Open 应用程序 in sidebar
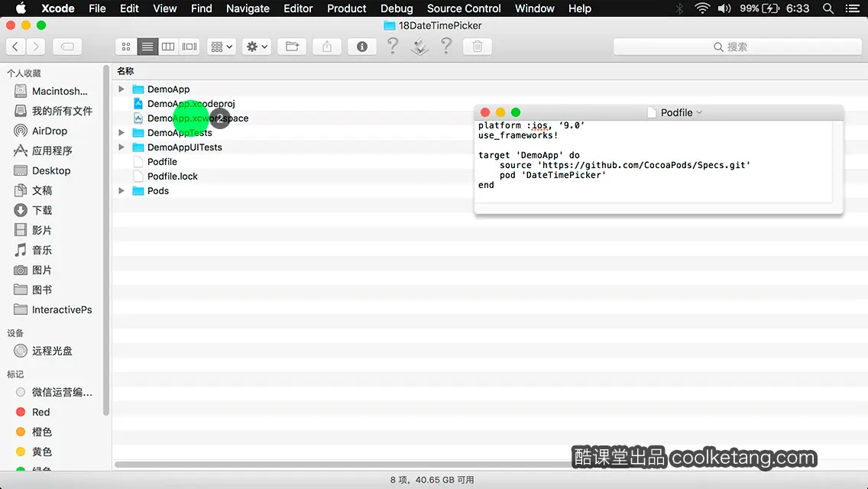 pos(44,151)
